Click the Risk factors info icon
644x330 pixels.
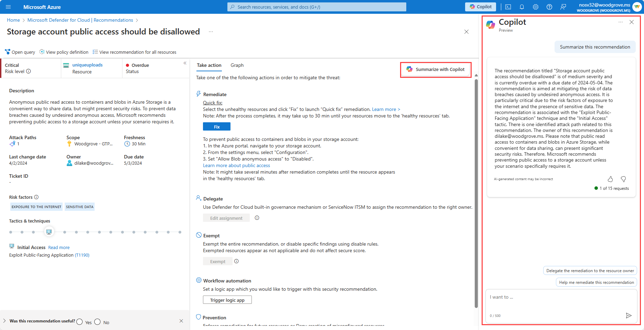pyautogui.click(x=36, y=197)
